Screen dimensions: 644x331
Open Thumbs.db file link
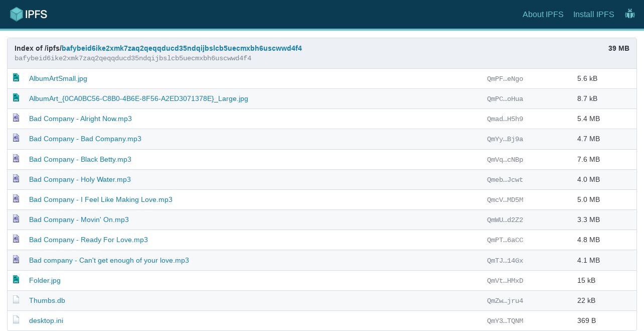click(47, 300)
